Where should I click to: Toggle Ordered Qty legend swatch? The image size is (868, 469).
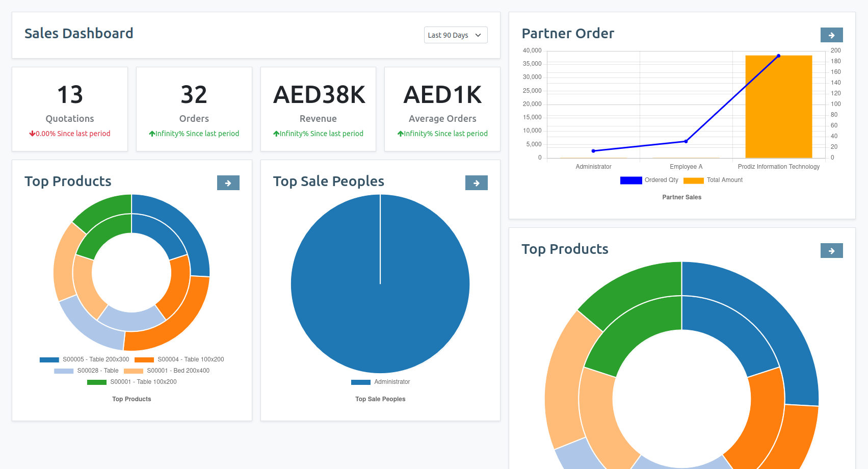(x=631, y=180)
